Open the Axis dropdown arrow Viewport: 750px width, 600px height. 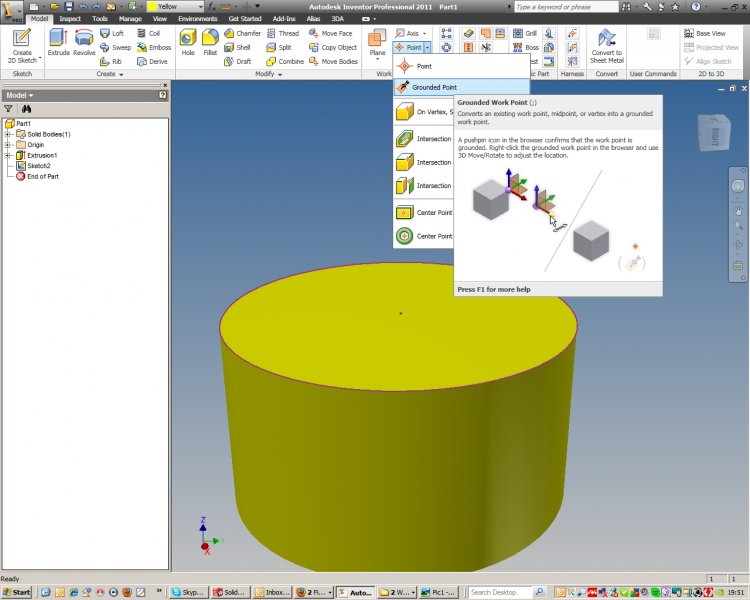[424, 33]
